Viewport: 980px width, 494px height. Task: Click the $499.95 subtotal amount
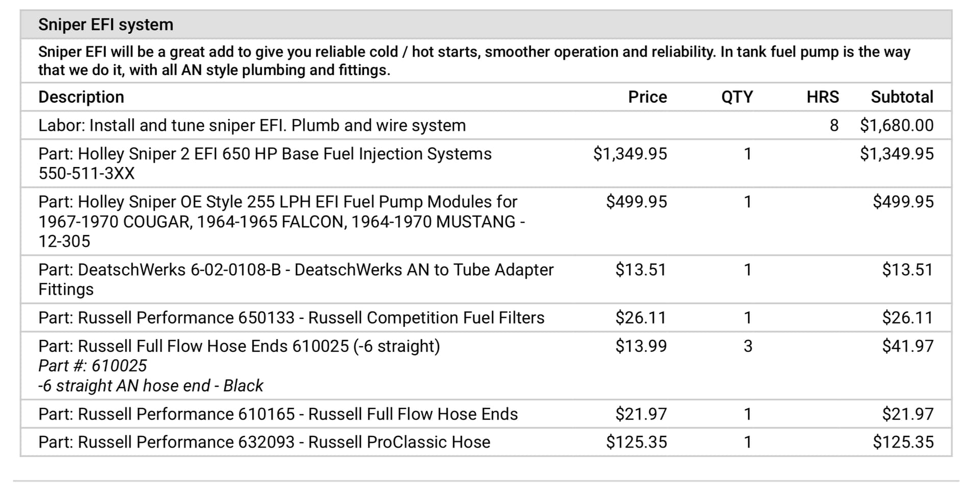(x=903, y=202)
